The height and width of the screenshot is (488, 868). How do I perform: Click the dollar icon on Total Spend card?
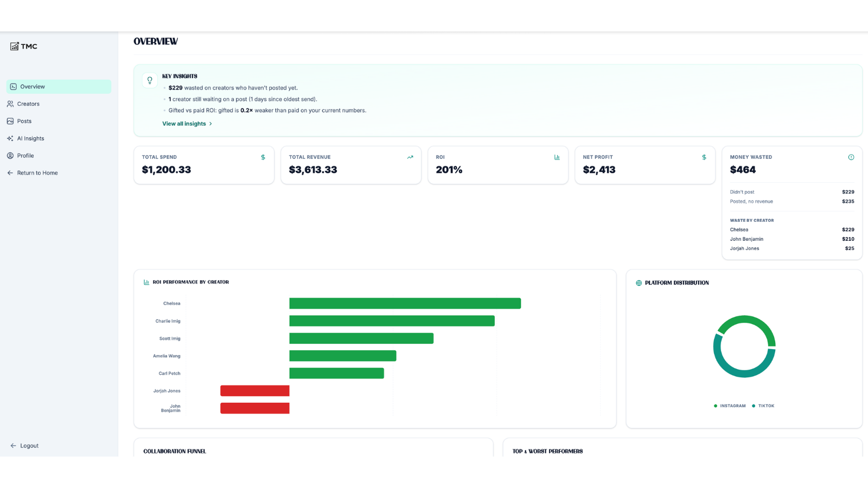(263, 157)
